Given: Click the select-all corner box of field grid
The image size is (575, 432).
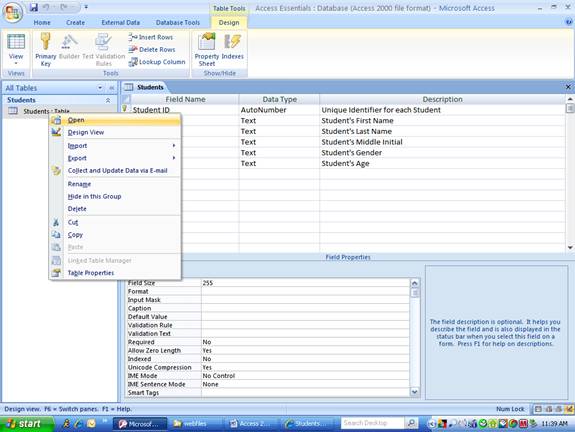Looking at the screenshot, I should coord(126,99).
